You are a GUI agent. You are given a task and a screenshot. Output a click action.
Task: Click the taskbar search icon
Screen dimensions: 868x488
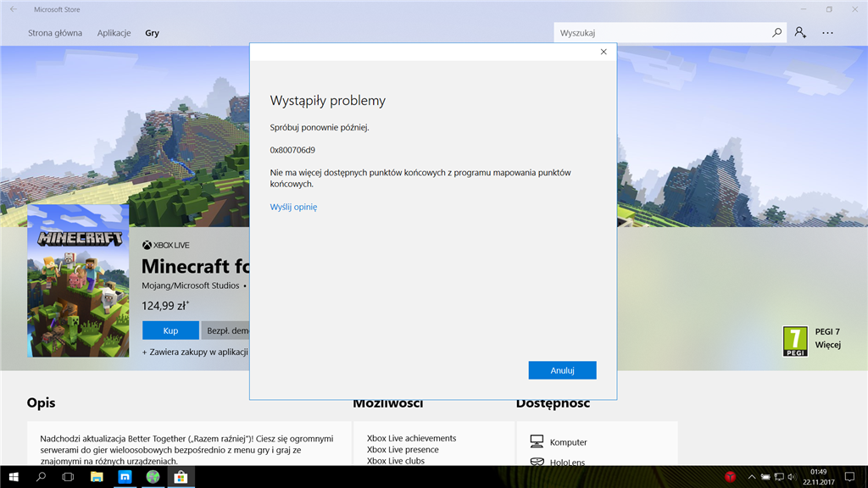point(41,476)
